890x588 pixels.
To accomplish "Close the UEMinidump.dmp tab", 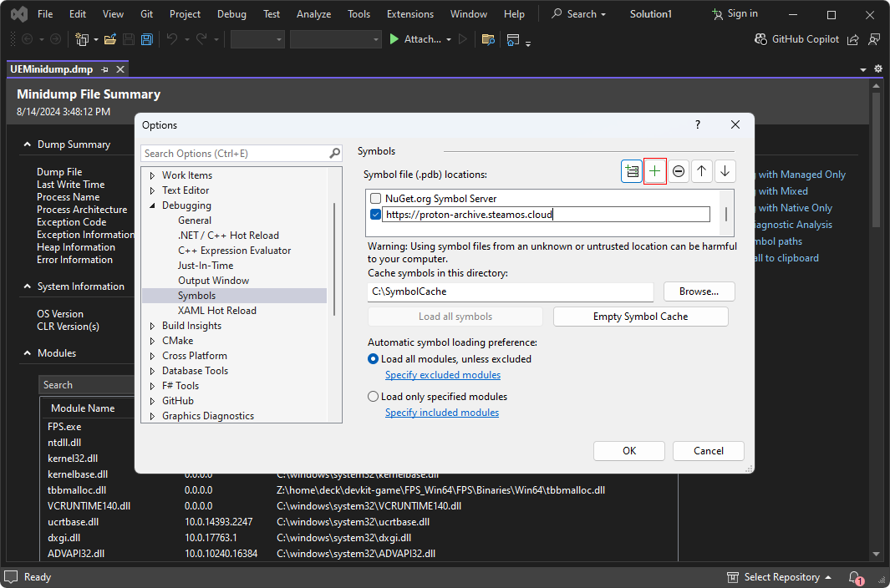I will click(120, 69).
